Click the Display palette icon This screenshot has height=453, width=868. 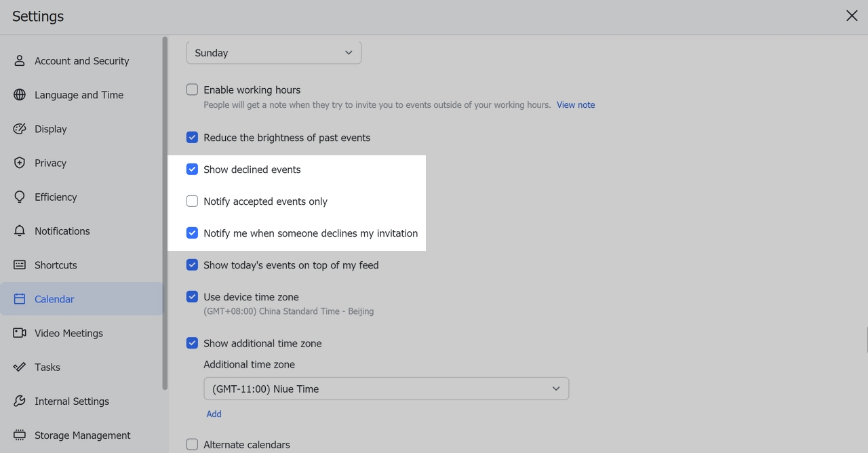(20, 129)
